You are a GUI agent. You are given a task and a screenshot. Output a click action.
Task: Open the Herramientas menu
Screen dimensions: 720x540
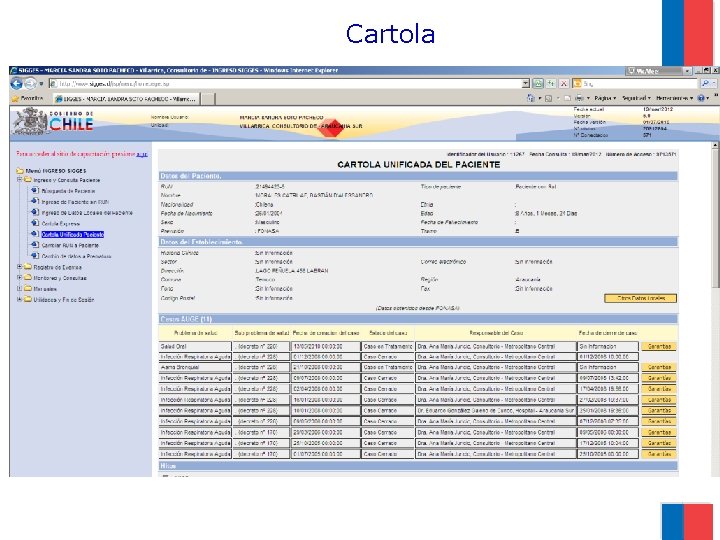coord(674,98)
